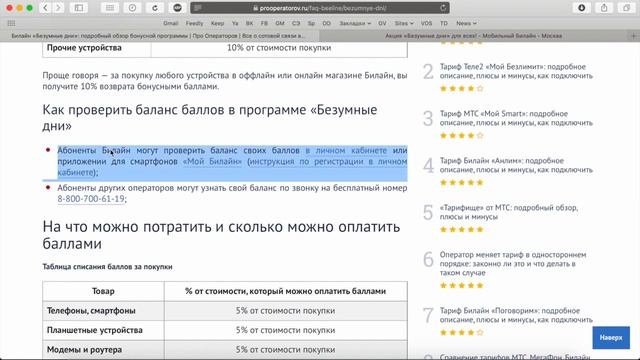
Task: Open the Keep bookmark
Action: 217,23
